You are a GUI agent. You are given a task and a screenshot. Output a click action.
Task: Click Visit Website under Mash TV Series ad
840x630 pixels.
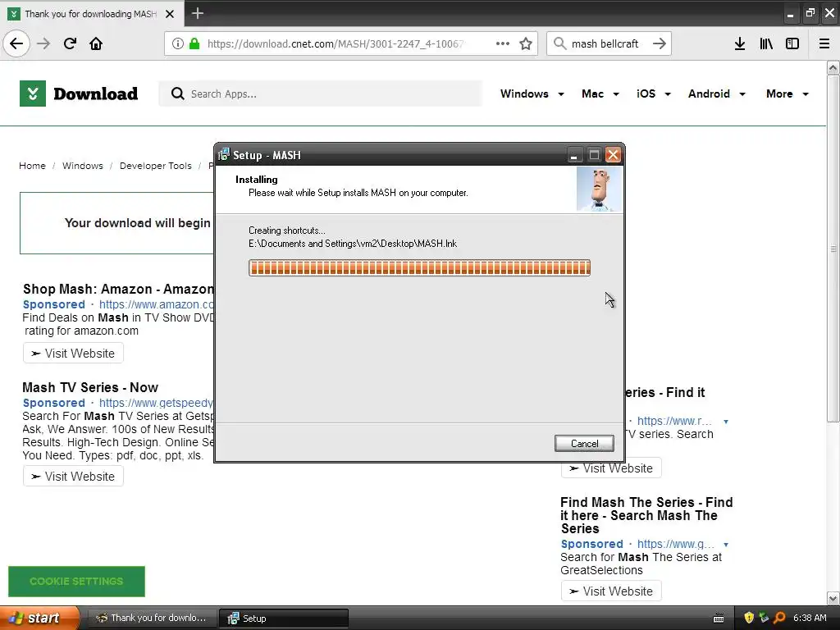pos(73,477)
